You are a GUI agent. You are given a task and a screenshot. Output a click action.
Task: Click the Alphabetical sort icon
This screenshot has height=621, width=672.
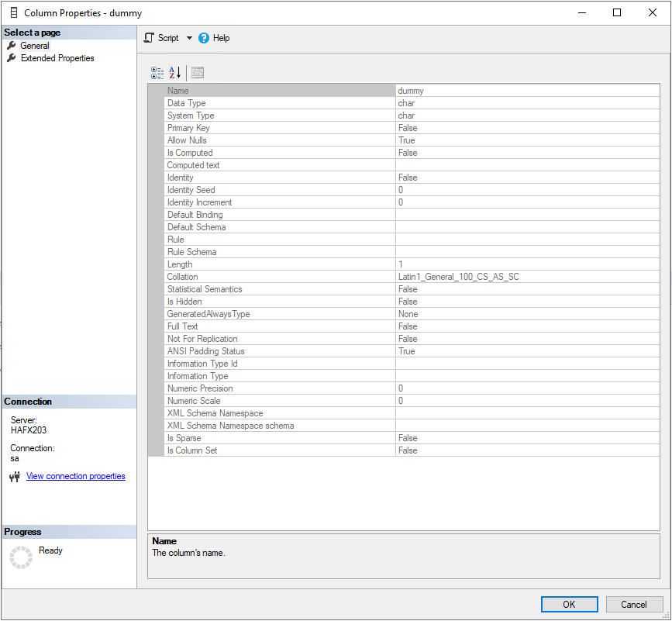coord(175,73)
